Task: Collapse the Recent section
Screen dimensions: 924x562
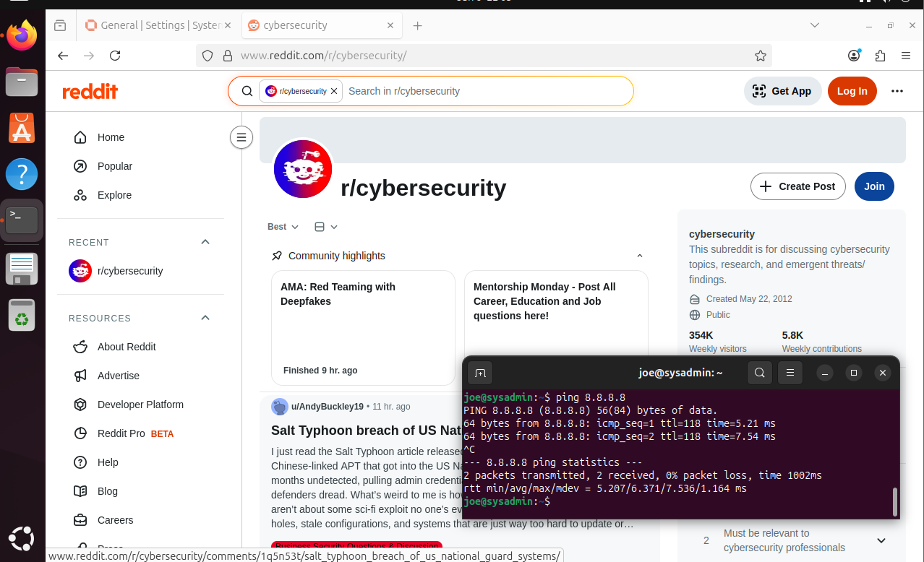Action: tap(205, 242)
